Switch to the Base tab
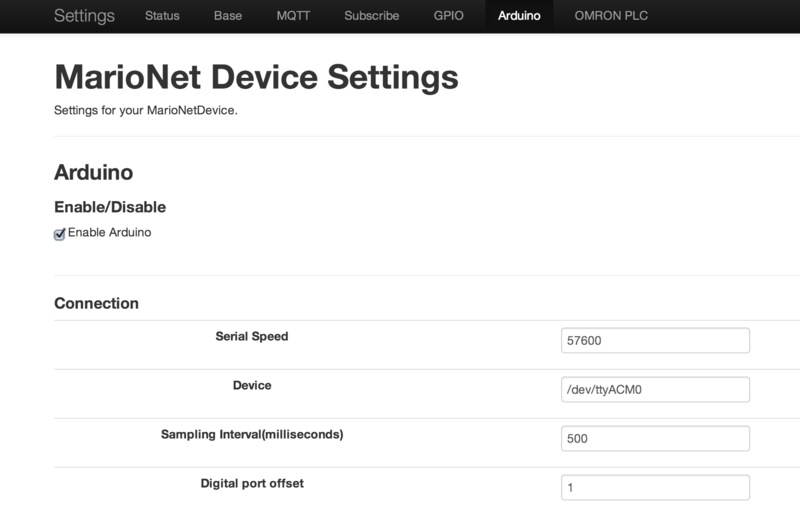Image resolution: width=800 pixels, height=515 pixels. (x=228, y=16)
